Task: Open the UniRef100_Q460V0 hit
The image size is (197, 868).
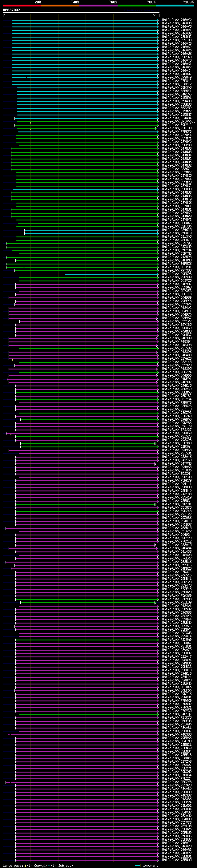Action: pos(177,20)
